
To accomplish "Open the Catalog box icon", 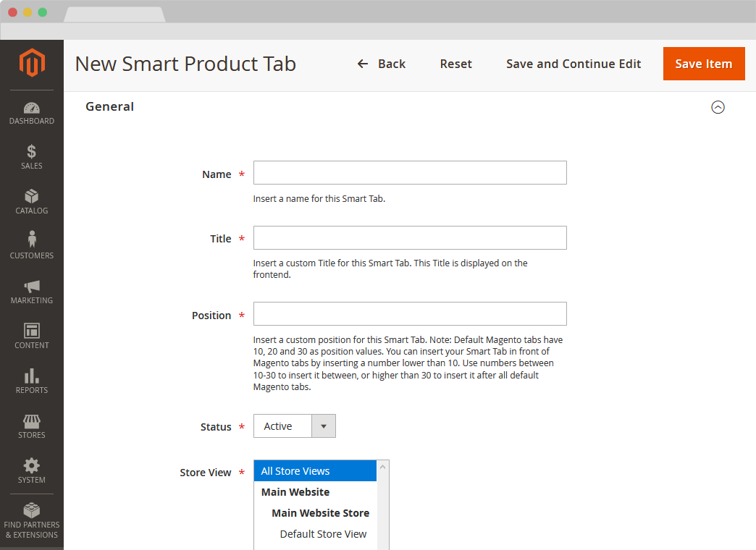I will 32,197.
